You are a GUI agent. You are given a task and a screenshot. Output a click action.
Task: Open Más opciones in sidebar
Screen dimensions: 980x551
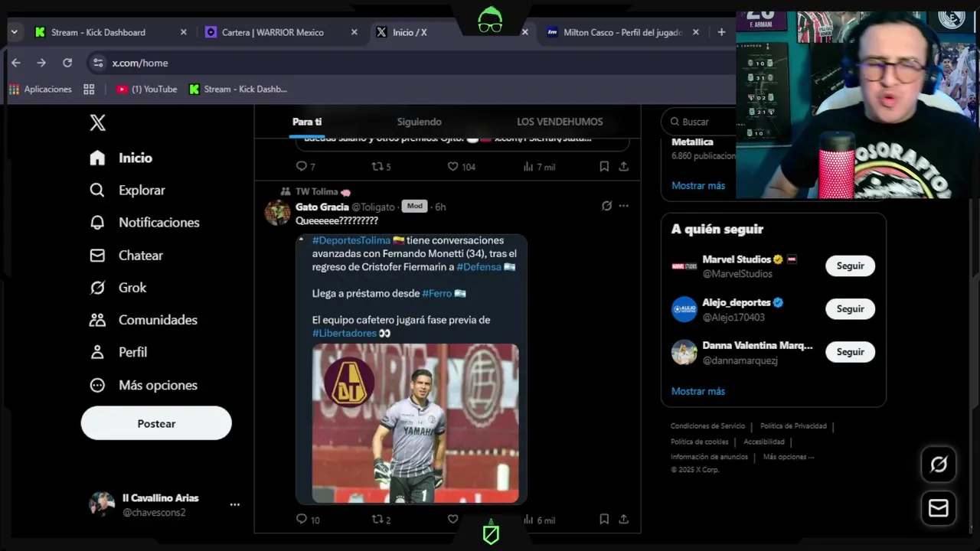[x=143, y=385]
